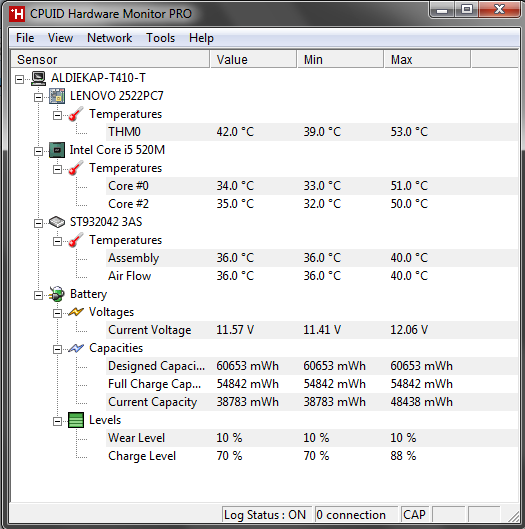Select the THM0 temperature row
This screenshot has height=529, width=525.
(x=312, y=132)
